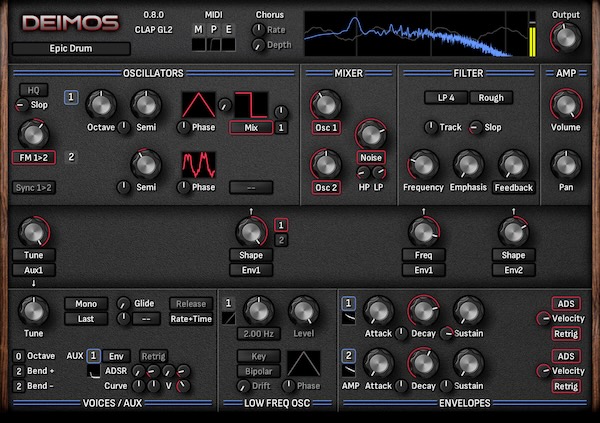
Task: Click the Osc 2 mixer button
Action: click(326, 188)
